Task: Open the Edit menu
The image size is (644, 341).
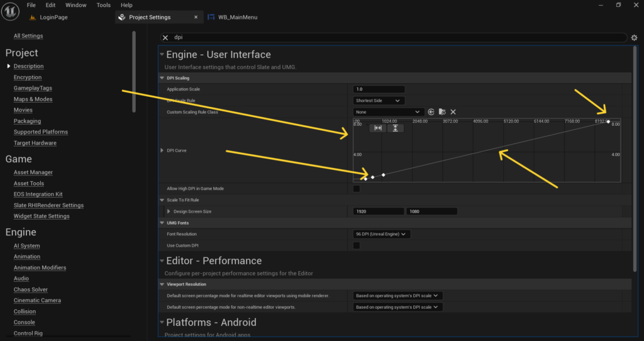Action: 50,5
